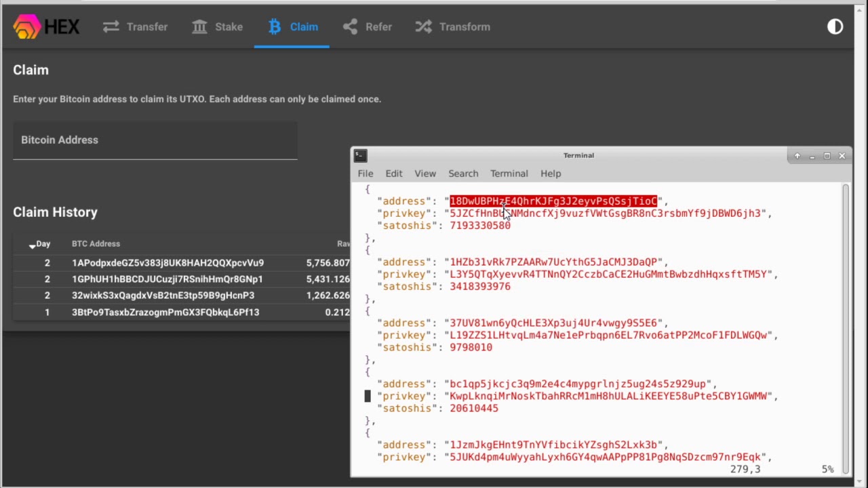Click the Bitcoin Claim icon
868x488 pixels.
274,27
